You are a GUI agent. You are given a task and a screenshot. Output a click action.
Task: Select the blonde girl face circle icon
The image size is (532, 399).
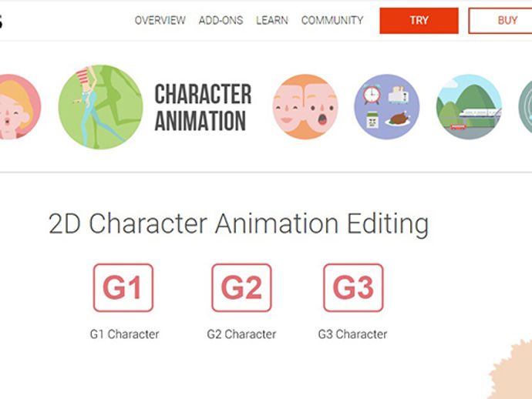click(19, 107)
